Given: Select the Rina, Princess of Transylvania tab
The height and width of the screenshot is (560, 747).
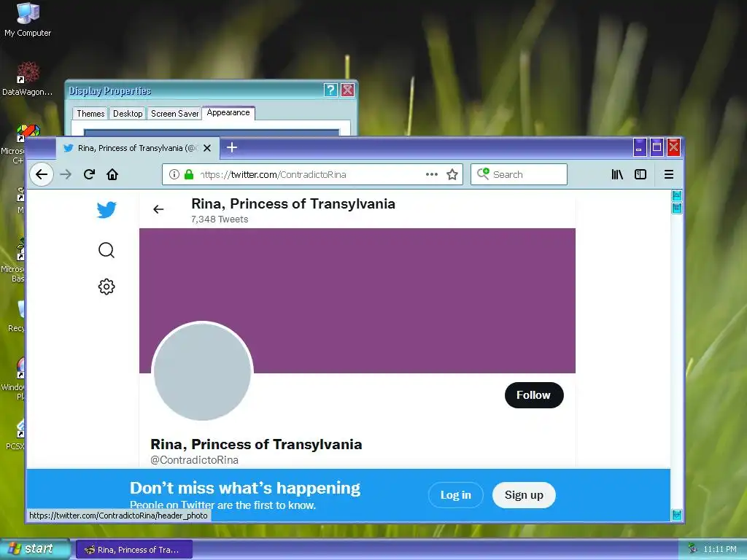Looking at the screenshot, I should click(x=138, y=148).
